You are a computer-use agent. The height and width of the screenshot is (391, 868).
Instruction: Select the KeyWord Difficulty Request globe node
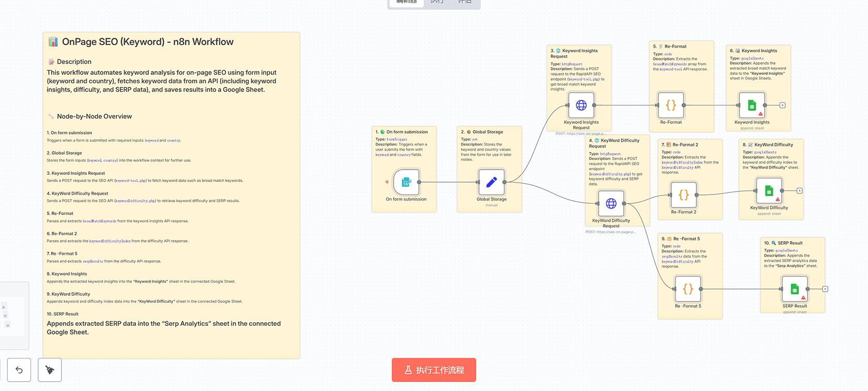point(611,203)
